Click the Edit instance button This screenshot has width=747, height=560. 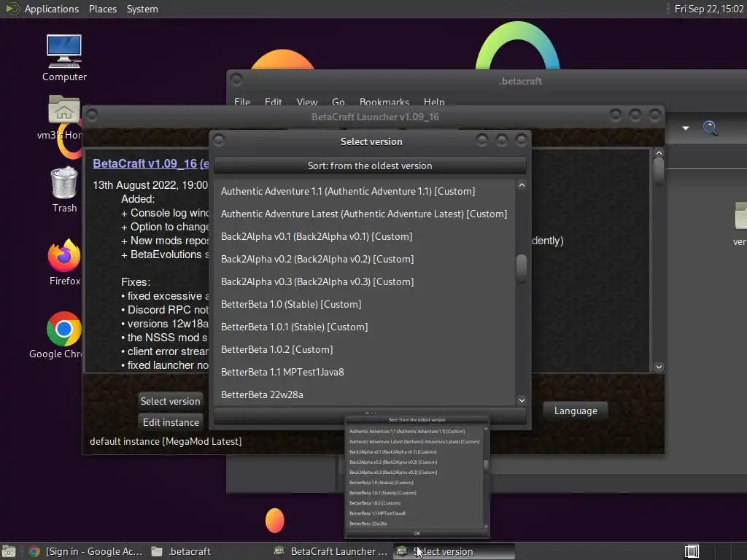(171, 422)
